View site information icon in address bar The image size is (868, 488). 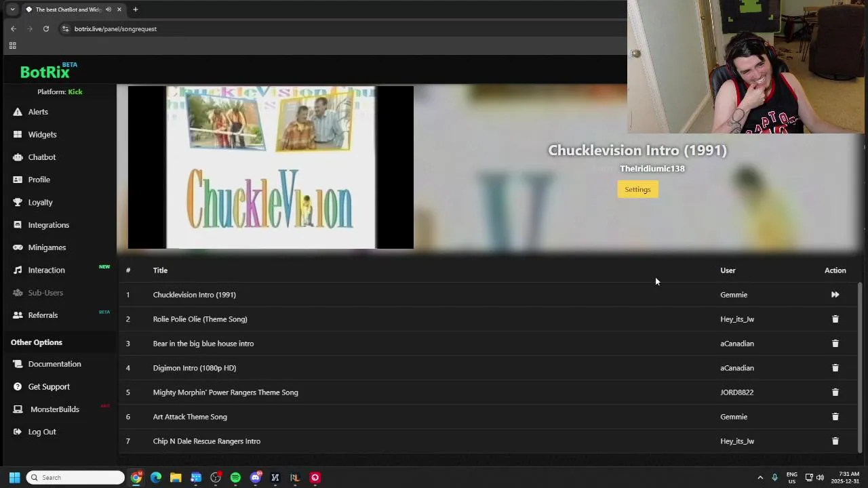pos(65,29)
